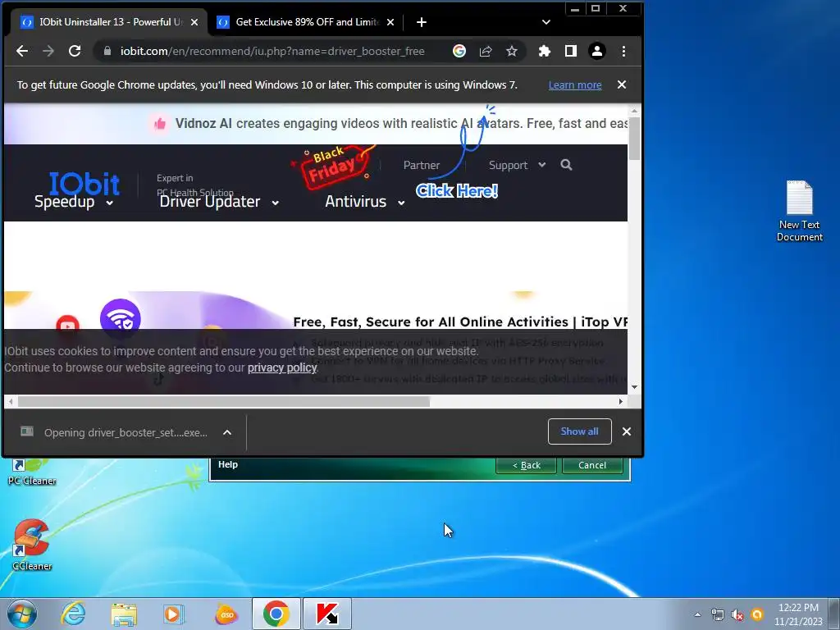The width and height of the screenshot is (840, 630).
Task: Expand the Antivirus menu
Action: tap(365, 202)
